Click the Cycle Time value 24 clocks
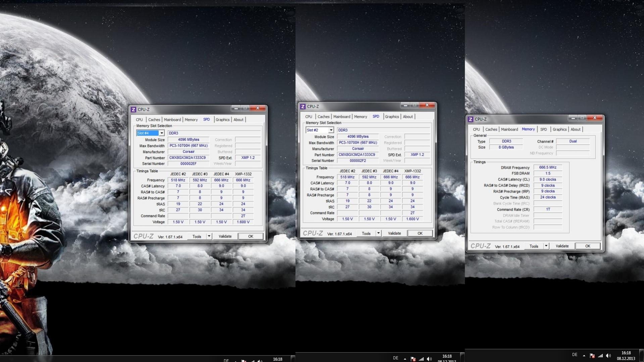Image resolution: width=644 pixels, height=362 pixels. click(548, 197)
